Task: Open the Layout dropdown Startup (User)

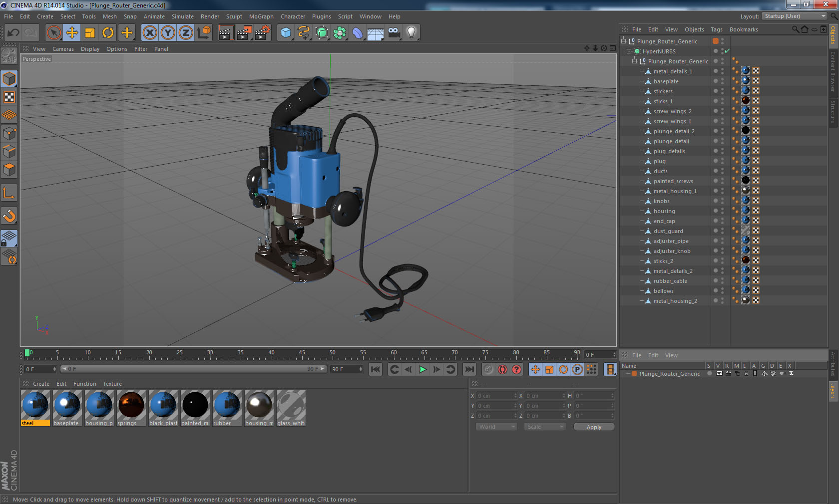Action: coord(794,16)
